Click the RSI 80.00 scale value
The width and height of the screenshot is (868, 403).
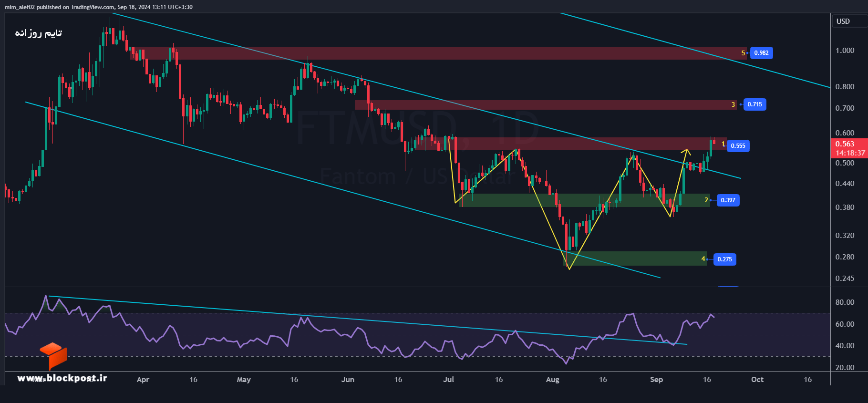[845, 302]
